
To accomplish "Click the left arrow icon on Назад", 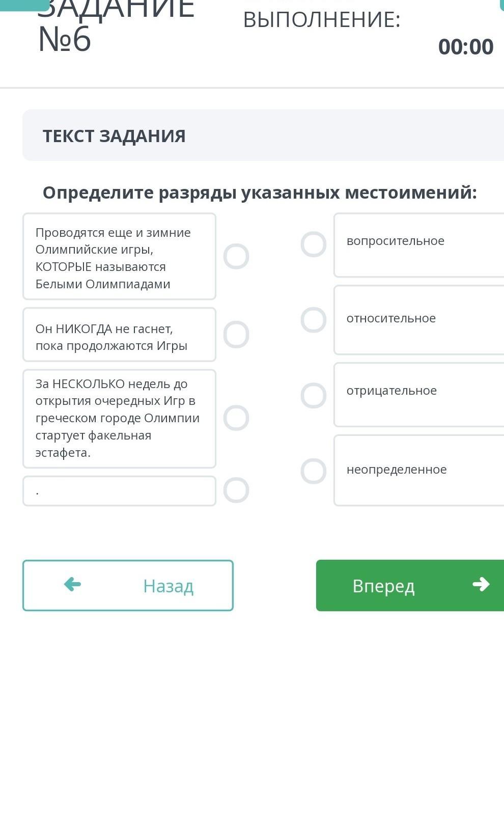I will click(x=72, y=584).
